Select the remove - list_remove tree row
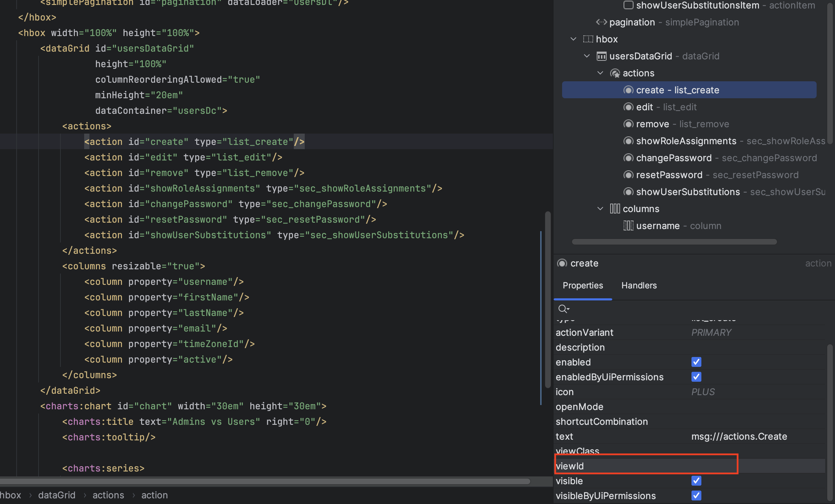 [x=689, y=124]
